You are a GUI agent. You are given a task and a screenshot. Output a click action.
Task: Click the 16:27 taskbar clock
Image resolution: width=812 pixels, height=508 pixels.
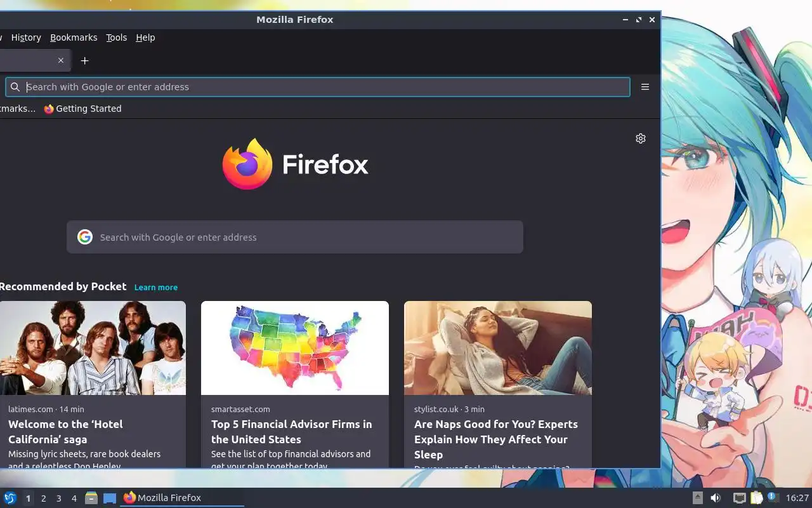click(x=797, y=498)
